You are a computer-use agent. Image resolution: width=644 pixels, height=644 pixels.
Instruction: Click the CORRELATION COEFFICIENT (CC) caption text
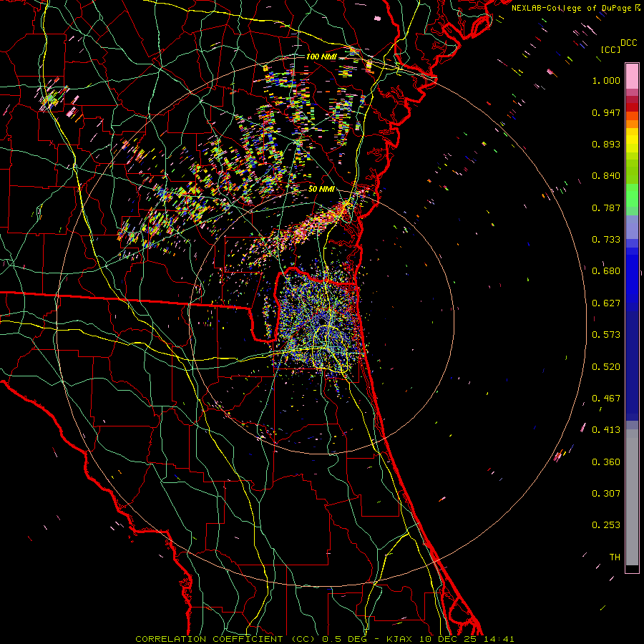click(x=225, y=639)
